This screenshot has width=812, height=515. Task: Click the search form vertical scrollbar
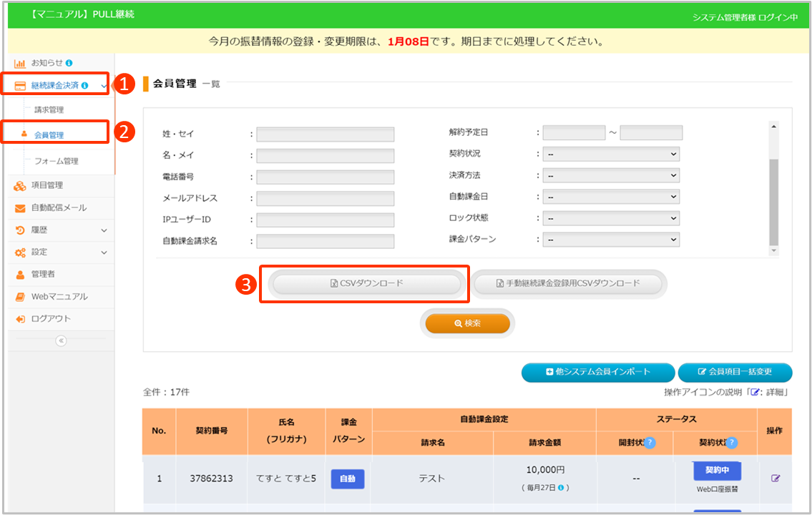click(773, 200)
